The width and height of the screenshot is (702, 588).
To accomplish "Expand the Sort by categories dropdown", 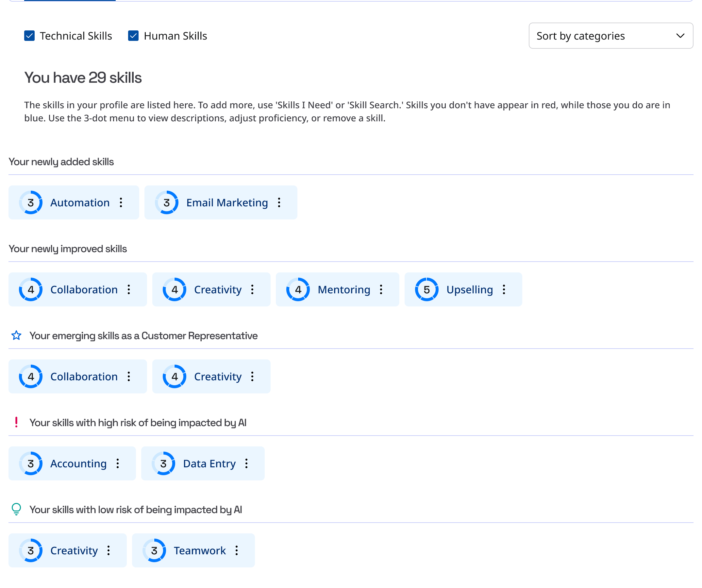I will click(610, 36).
